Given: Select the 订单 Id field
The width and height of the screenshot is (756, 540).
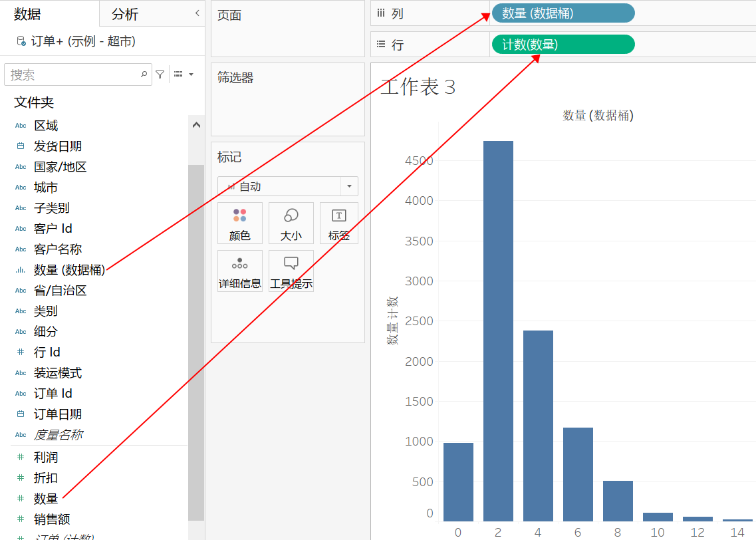Looking at the screenshot, I should (x=53, y=394).
